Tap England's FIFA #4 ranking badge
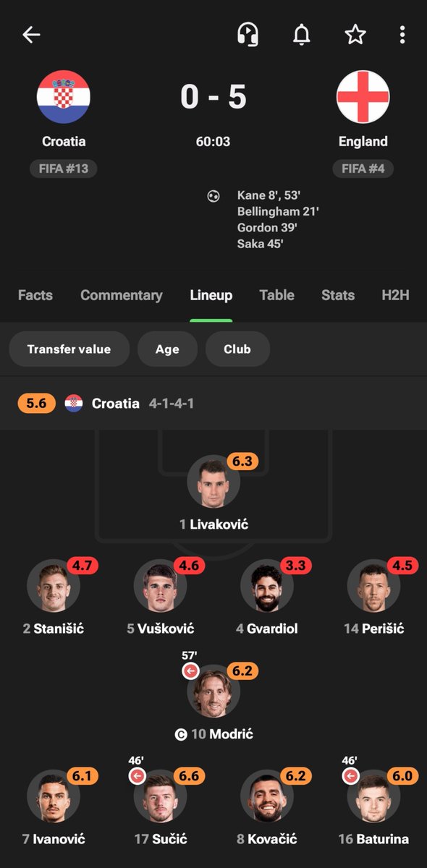 [363, 169]
